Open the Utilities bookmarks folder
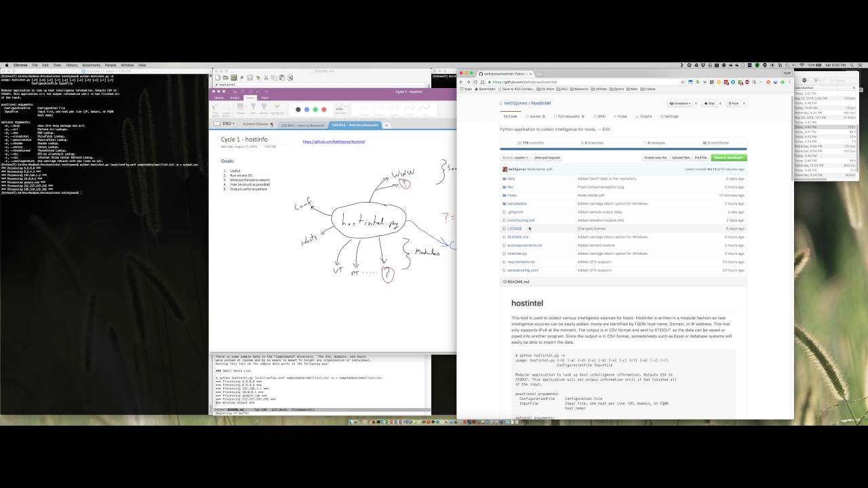This screenshot has height=488, width=868. (x=599, y=89)
